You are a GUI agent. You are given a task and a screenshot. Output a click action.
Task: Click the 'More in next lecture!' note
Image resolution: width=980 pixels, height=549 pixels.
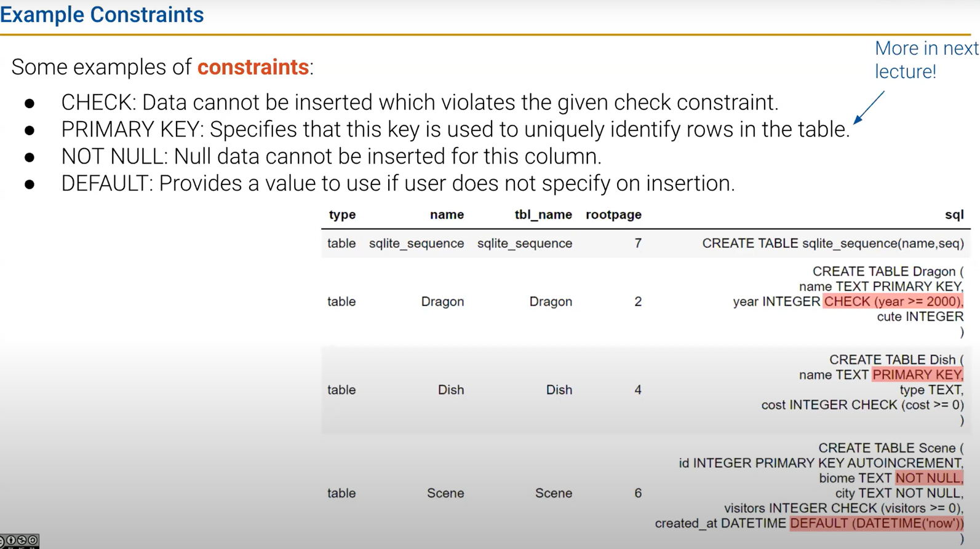point(925,60)
